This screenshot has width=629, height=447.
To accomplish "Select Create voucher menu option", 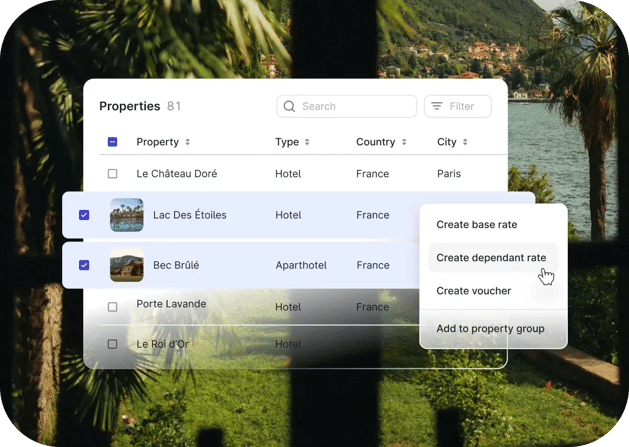I will [473, 291].
